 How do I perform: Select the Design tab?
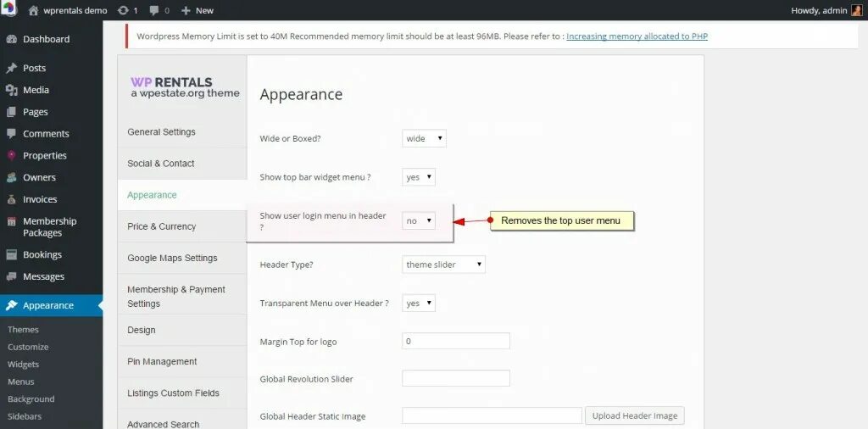click(x=182, y=330)
